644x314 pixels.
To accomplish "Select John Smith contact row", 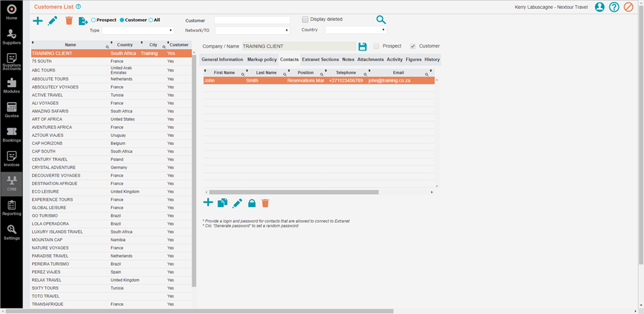I will click(319, 80).
